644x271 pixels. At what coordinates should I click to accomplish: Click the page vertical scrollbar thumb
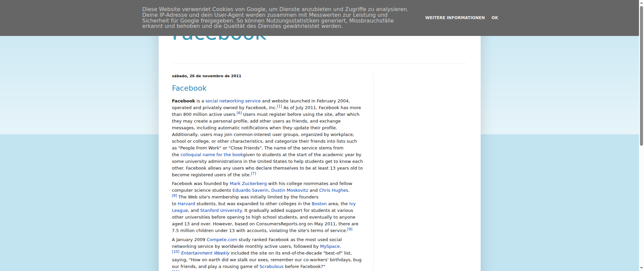click(x=641, y=75)
